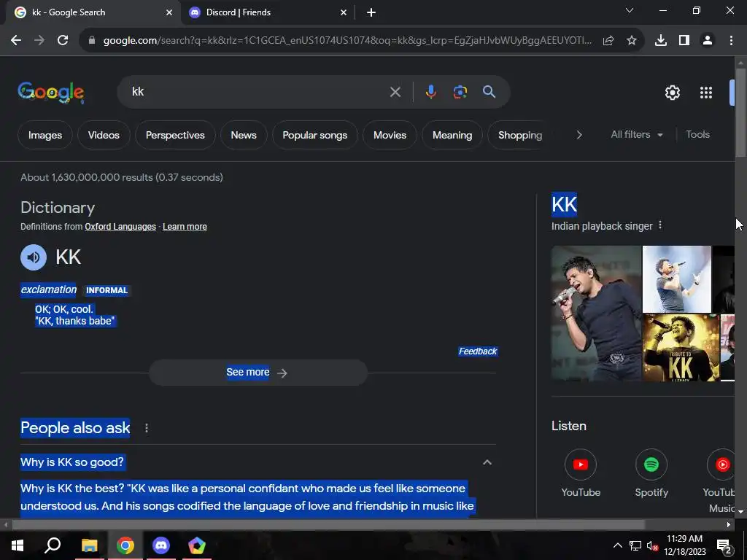Bookmark this page with the star icon
Screen dimensions: 747x560
click(x=632, y=41)
